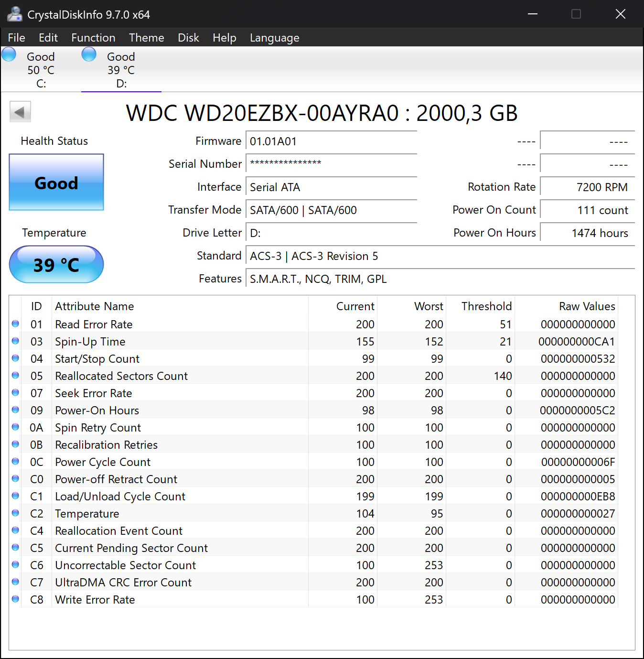
Task: Click the Drive Letter field D:
Action: [x=332, y=233]
